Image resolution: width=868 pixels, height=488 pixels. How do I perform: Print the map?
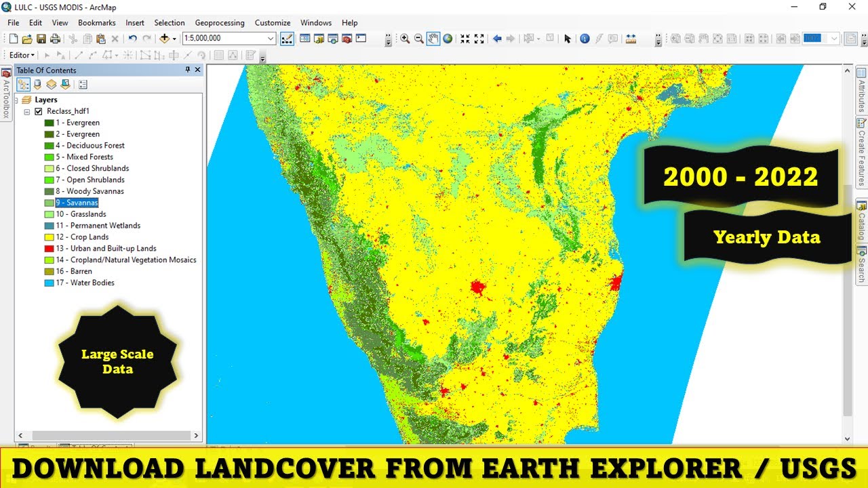[55, 39]
